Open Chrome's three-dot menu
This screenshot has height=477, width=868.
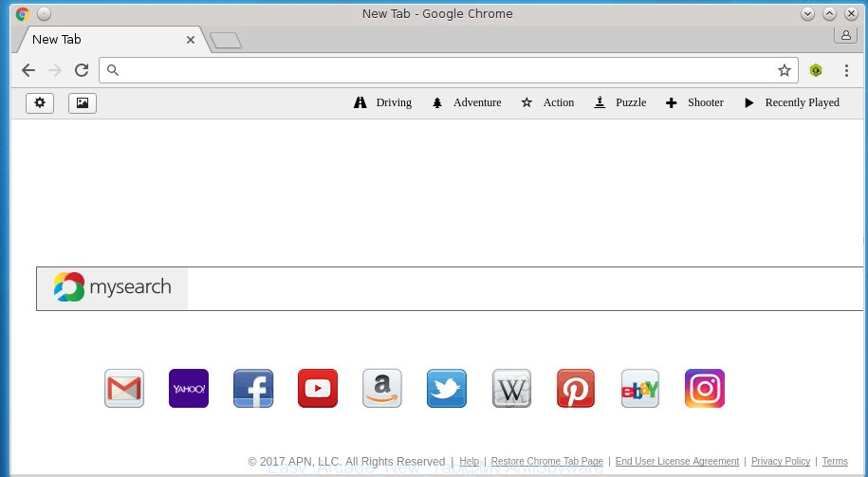coord(846,70)
